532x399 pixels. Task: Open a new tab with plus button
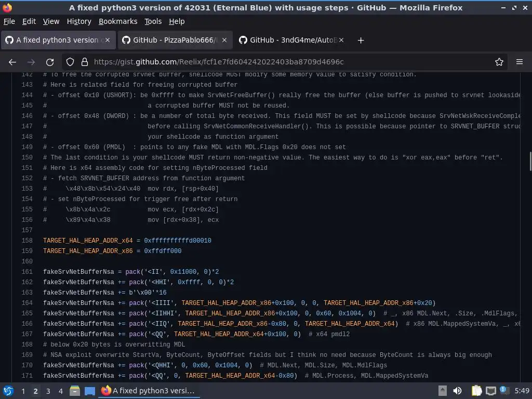(x=361, y=41)
